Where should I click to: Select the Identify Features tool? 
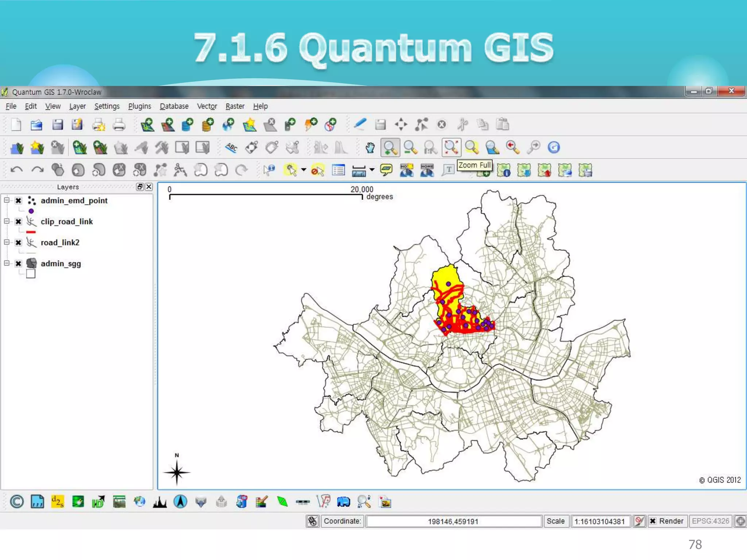point(269,170)
